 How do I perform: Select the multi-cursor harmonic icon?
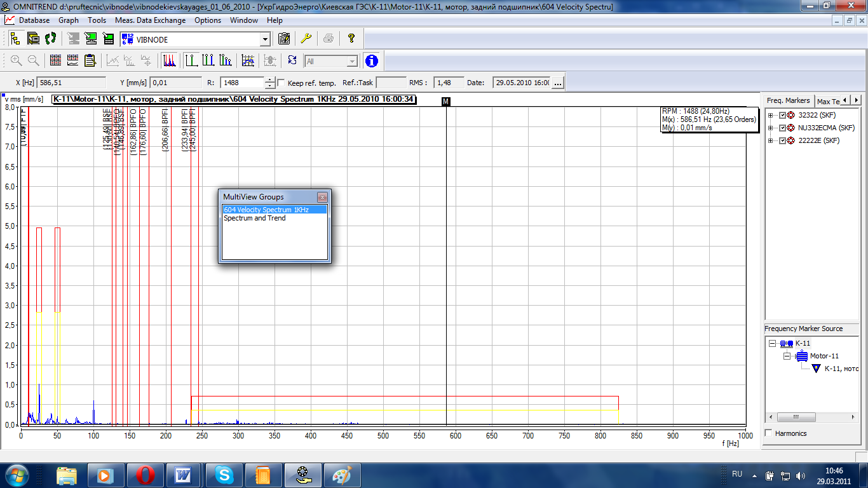point(208,61)
